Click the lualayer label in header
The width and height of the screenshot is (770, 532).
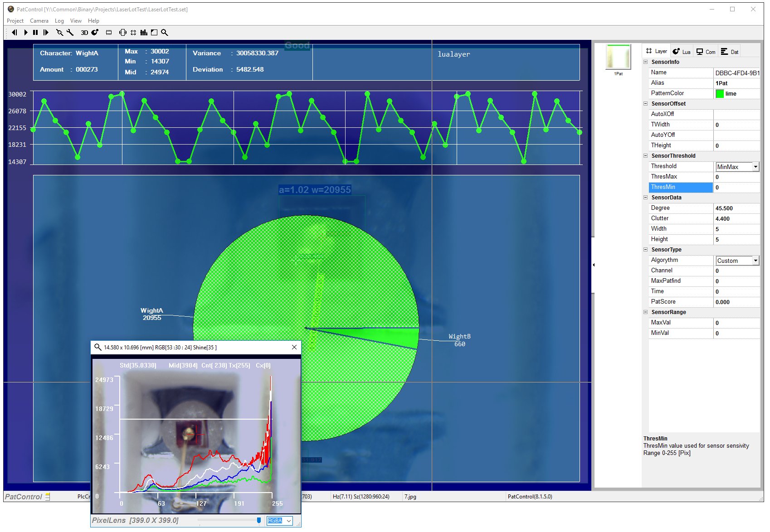(x=453, y=54)
